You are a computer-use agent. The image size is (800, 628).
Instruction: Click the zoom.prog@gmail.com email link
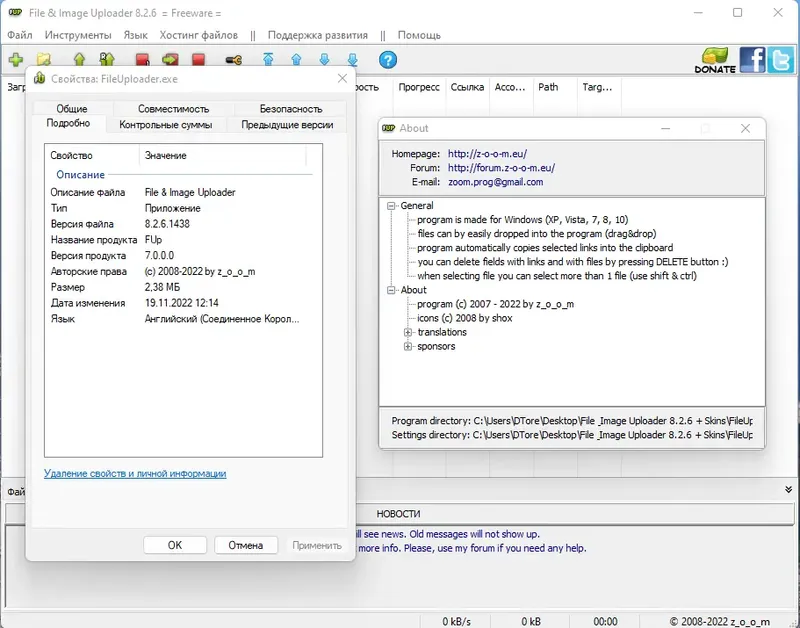[495, 182]
